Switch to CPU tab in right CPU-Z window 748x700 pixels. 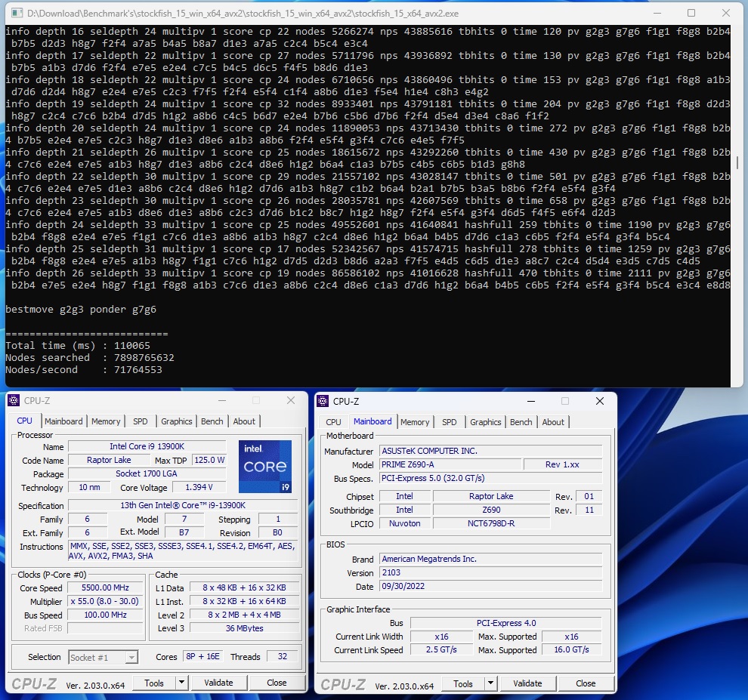coord(333,422)
